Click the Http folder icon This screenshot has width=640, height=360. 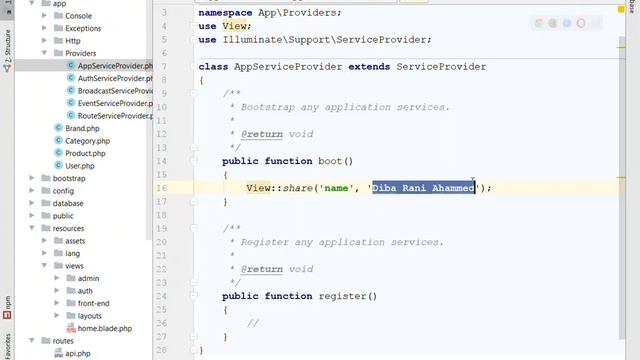point(58,40)
